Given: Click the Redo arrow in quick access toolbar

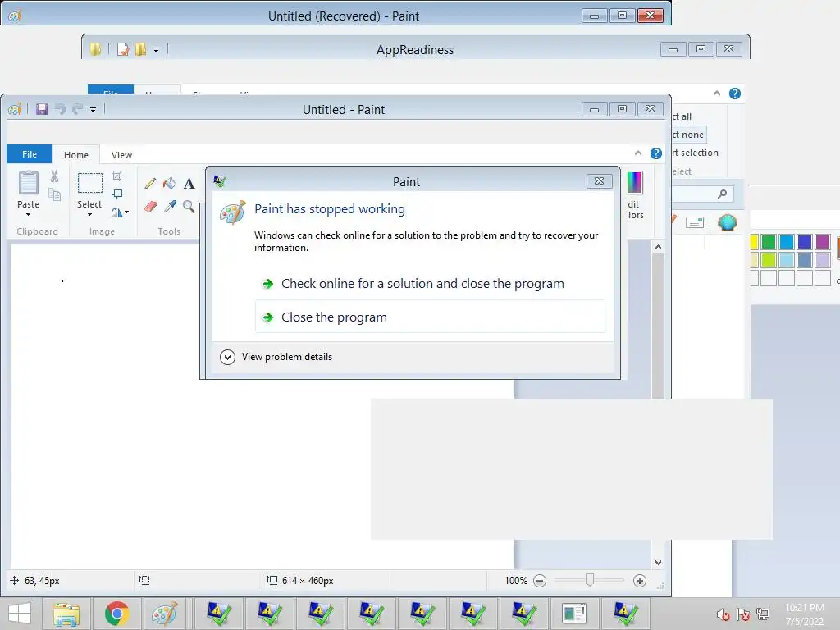Looking at the screenshot, I should 78,109.
